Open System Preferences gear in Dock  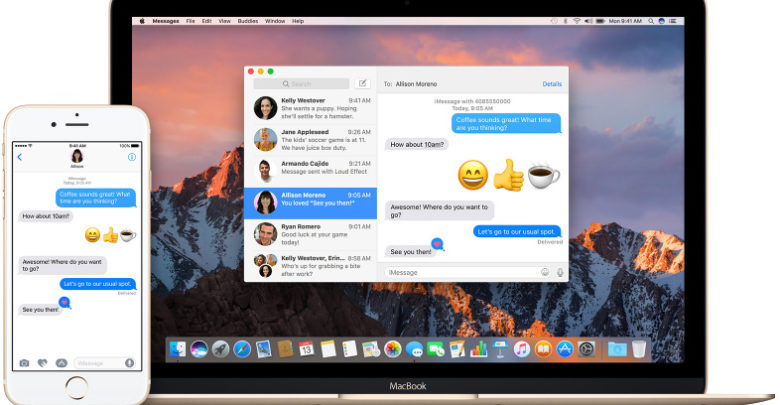pyautogui.click(x=586, y=349)
